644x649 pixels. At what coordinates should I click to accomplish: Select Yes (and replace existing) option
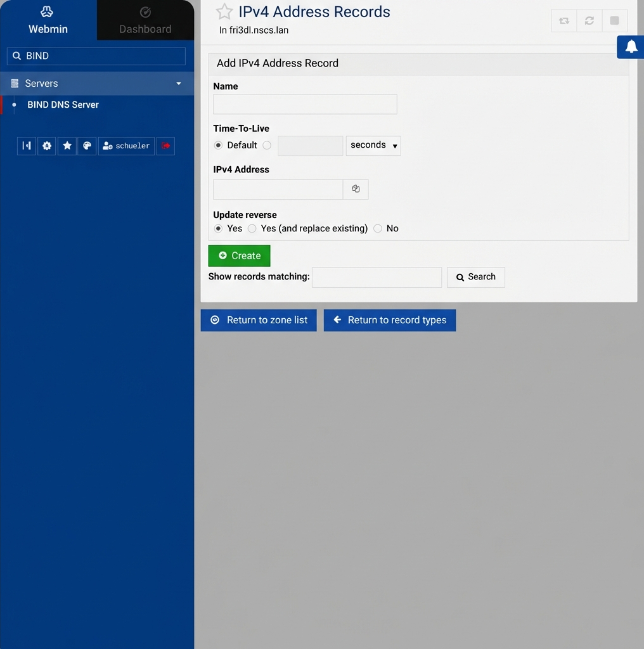click(x=252, y=228)
